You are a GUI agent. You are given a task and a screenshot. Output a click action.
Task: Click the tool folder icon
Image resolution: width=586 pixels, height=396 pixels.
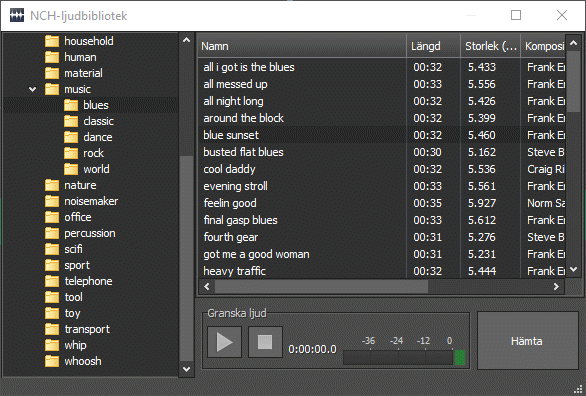(x=52, y=297)
